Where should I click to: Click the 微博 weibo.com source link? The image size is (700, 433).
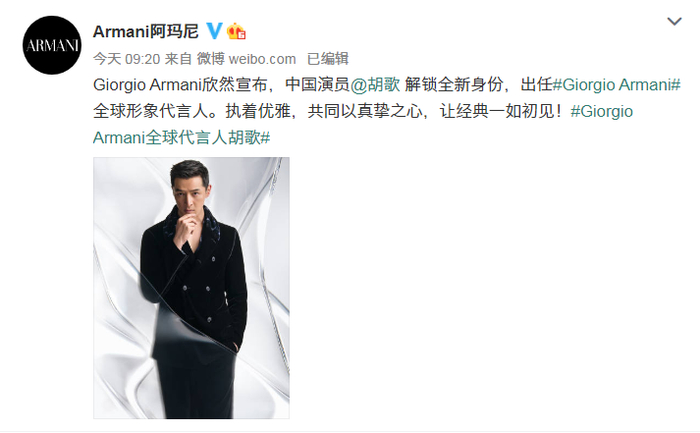246,58
